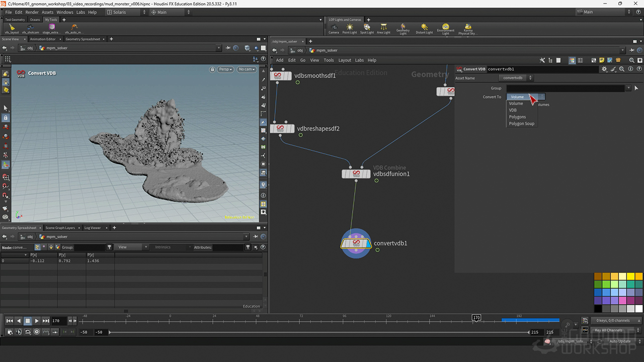Image resolution: width=644 pixels, height=362 pixels.
Task: Toggle points display in Geometry Spreadsheet
Action: click(x=38, y=247)
